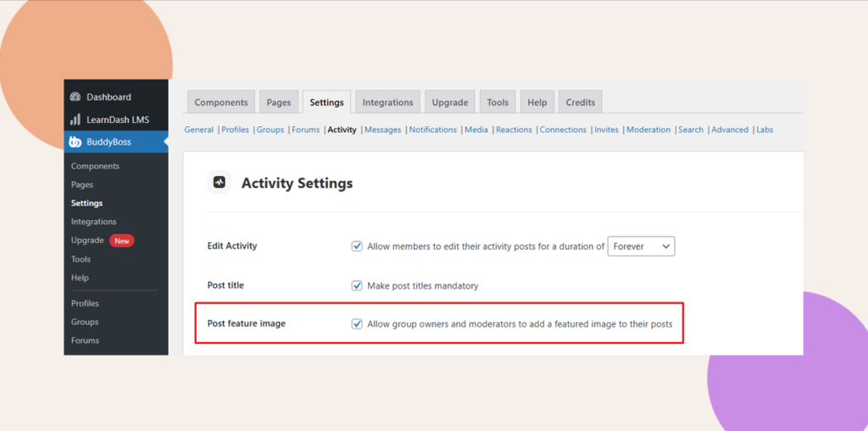Toggle the Edit Activity checkbox
Viewport: 868px width, 431px height.
[x=357, y=246]
